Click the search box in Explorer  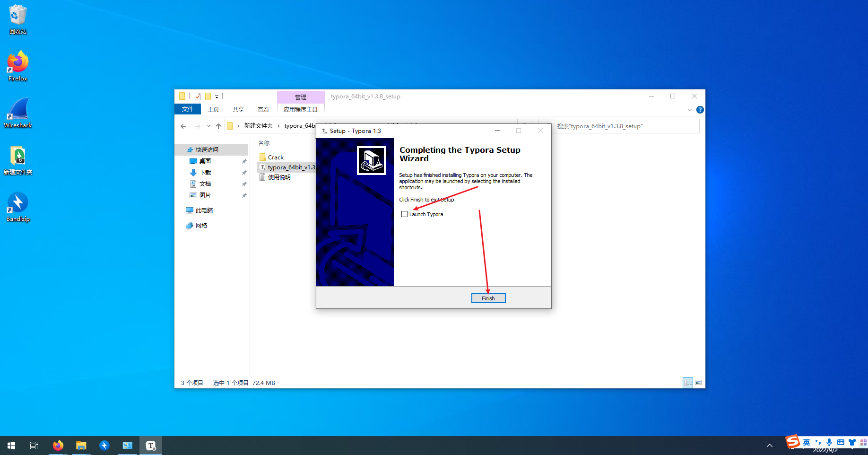(x=619, y=126)
